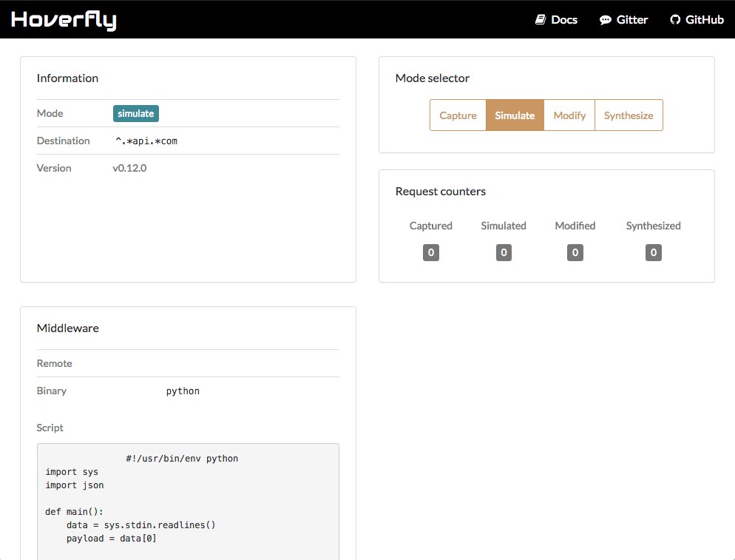Viewport: 735px width, 560px height.
Task: Click the Synthesized counter badge
Action: click(653, 252)
